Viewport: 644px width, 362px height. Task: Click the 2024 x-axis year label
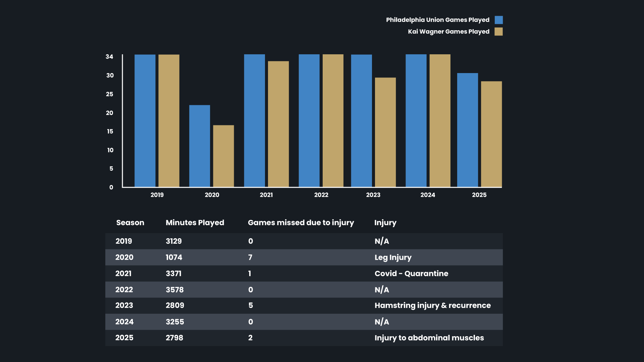point(428,195)
